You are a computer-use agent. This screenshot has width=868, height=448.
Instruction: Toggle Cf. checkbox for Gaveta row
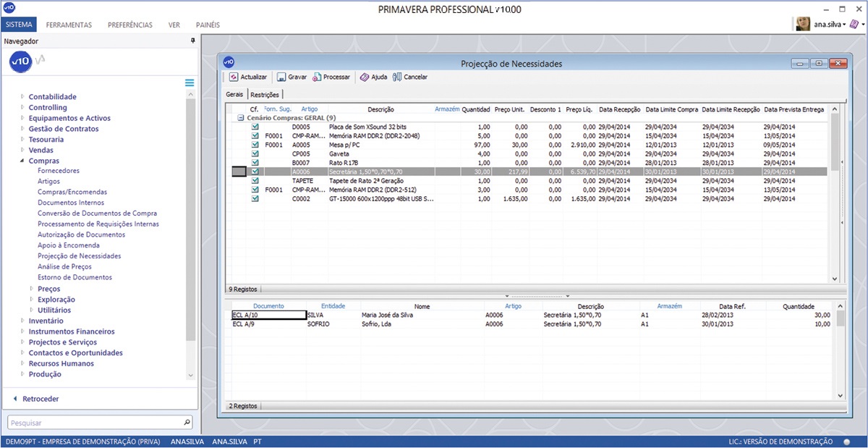coord(255,153)
